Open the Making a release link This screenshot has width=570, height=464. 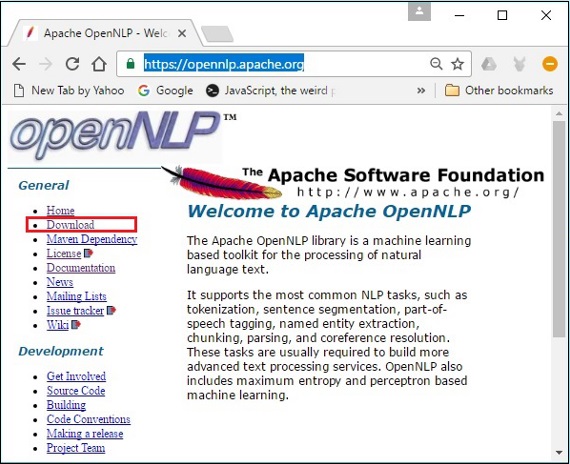(x=85, y=434)
